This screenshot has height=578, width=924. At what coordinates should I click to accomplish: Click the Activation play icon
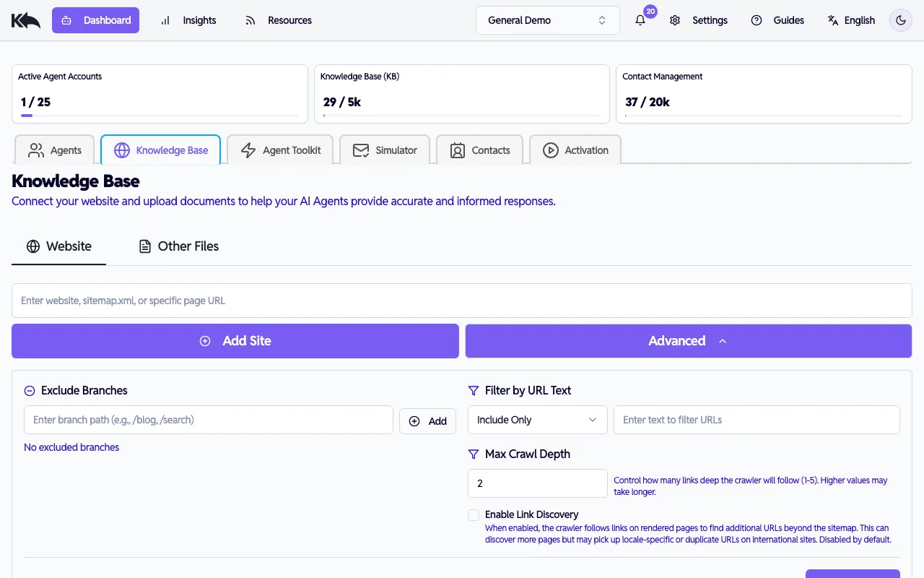[x=552, y=150]
